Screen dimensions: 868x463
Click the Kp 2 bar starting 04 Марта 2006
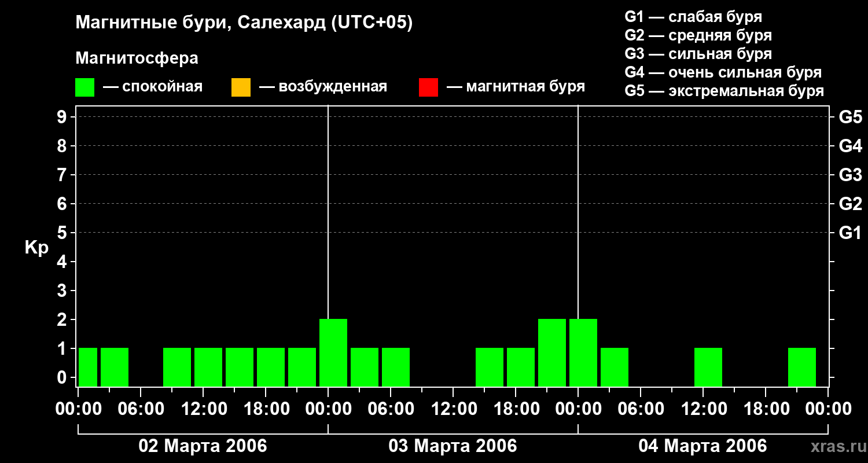583,352
